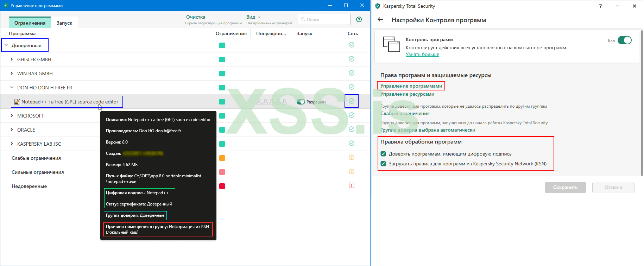
Task: Open the Узнать больше link
Action: (422, 54)
